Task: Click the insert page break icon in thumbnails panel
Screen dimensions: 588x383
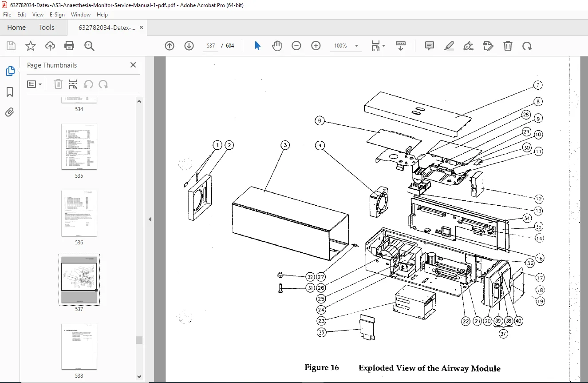Action: click(x=73, y=84)
